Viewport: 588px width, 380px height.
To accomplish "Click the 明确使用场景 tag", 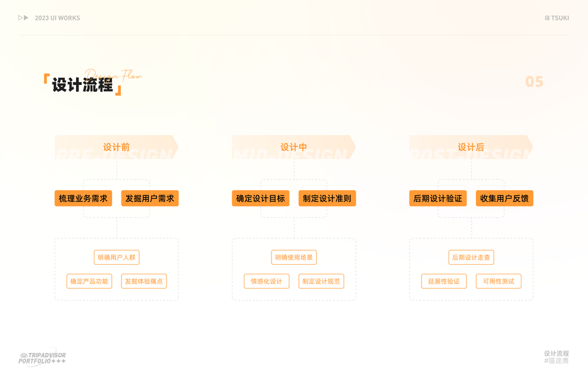I will click(294, 257).
